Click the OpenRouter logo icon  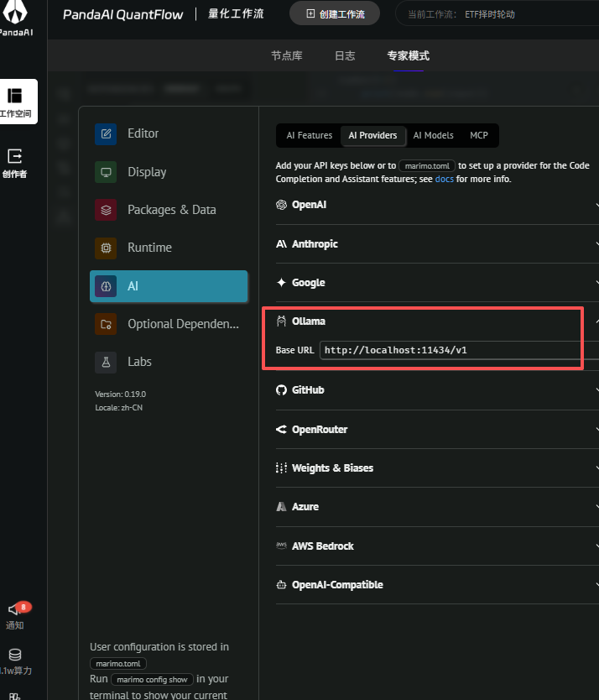[x=281, y=430]
